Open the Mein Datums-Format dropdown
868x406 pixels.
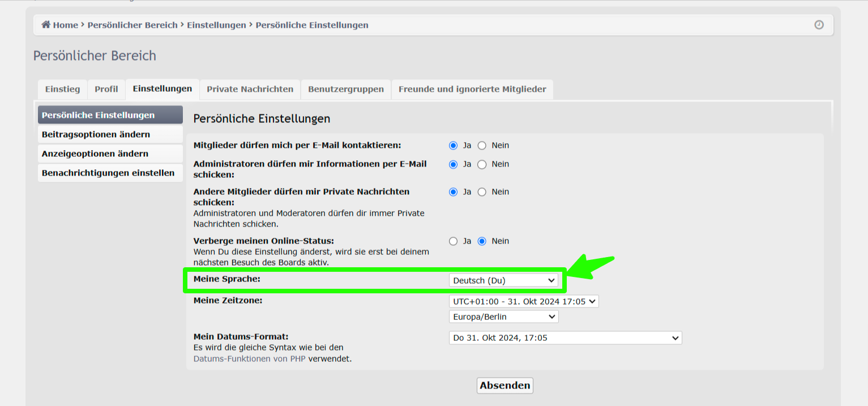[565, 338]
